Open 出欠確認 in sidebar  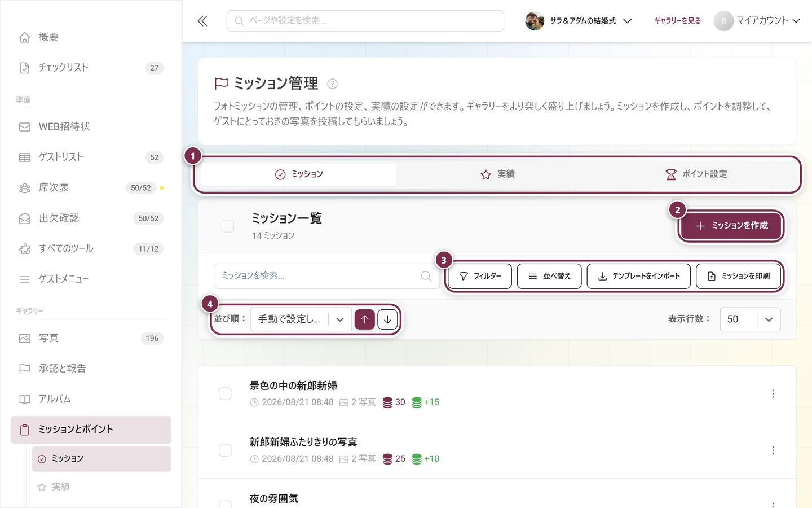(x=91, y=218)
